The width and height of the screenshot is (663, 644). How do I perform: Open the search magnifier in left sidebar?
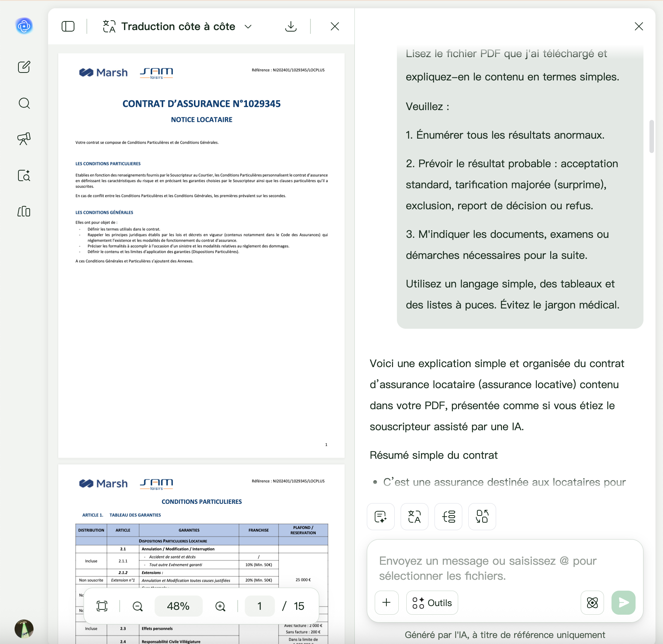[24, 103]
